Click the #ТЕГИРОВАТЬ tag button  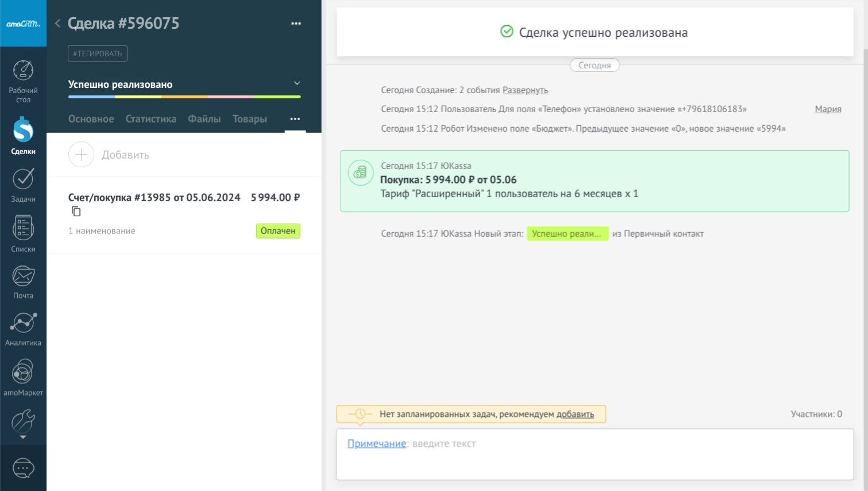[98, 53]
